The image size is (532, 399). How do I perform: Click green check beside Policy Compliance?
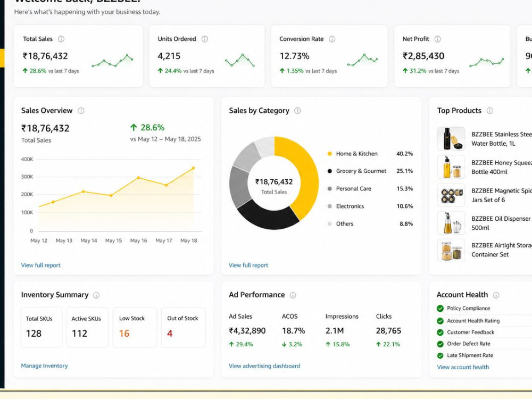pyautogui.click(x=440, y=309)
